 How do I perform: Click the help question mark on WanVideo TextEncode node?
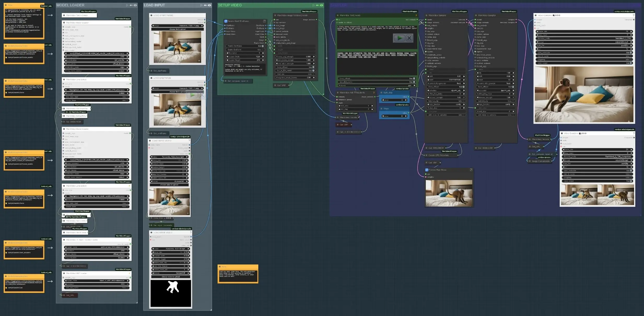tap(416, 15)
